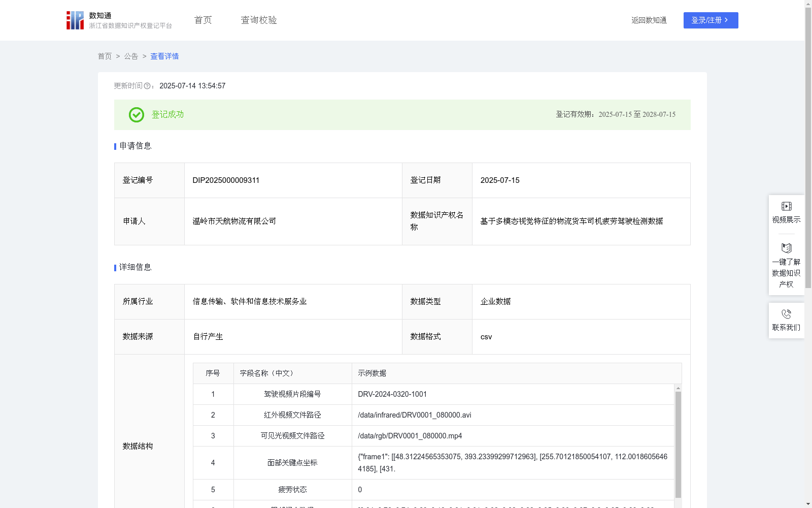Screen dimensions: 812x508
Task: Click the 登记有效期 validity period text
Action: coord(616,115)
